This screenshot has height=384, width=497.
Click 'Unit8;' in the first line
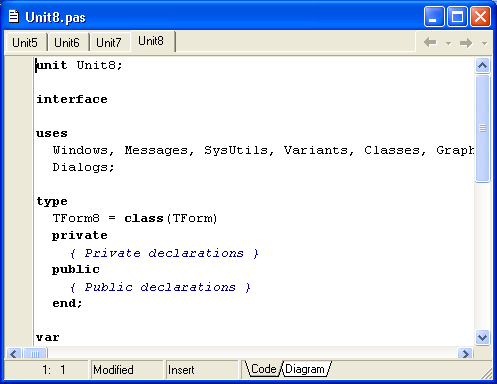tap(100, 65)
